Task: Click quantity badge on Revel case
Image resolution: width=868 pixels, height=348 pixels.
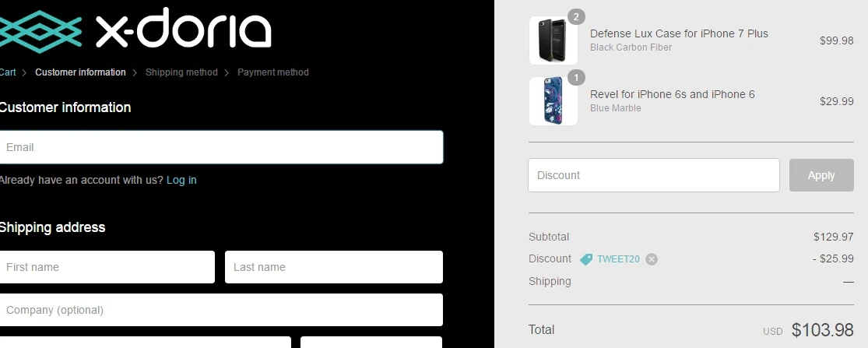Action: click(x=576, y=77)
